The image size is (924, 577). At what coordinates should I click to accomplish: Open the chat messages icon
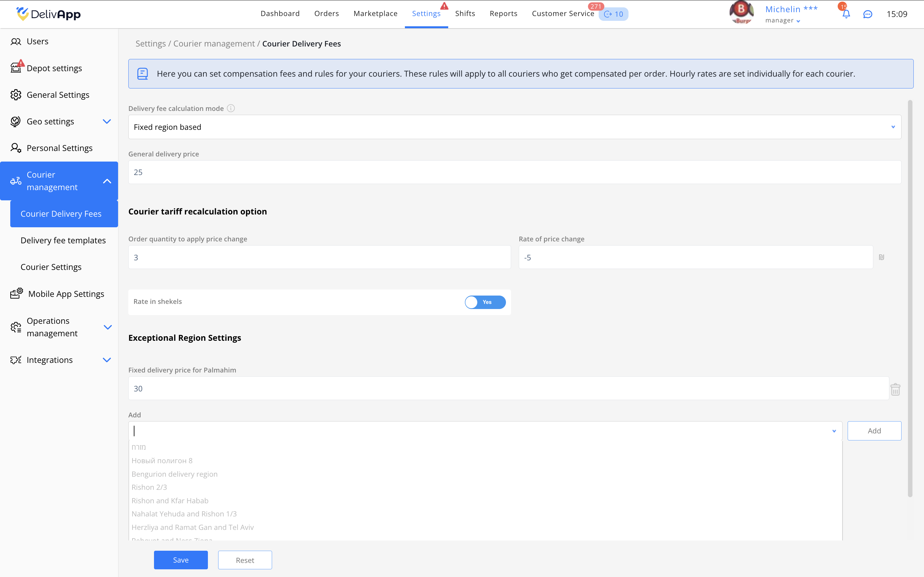tap(868, 14)
